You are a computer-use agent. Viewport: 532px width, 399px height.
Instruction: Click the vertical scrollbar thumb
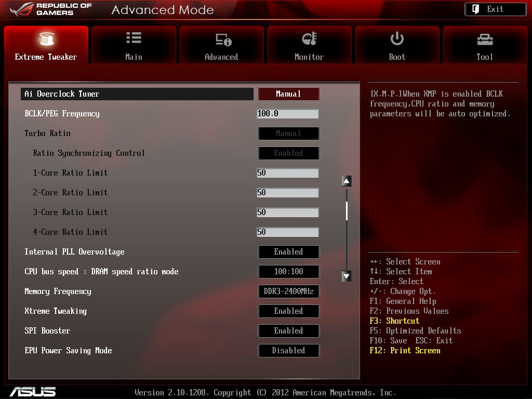[347, 210]
